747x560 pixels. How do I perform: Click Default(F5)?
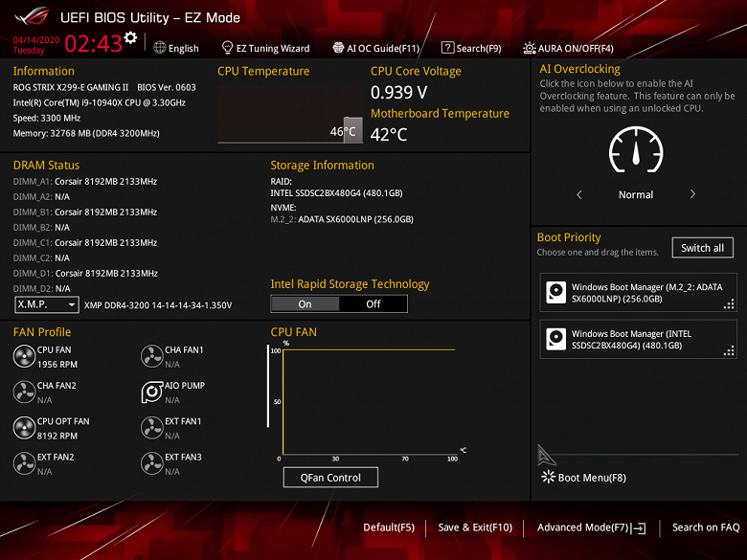click(x=389, y=527)
